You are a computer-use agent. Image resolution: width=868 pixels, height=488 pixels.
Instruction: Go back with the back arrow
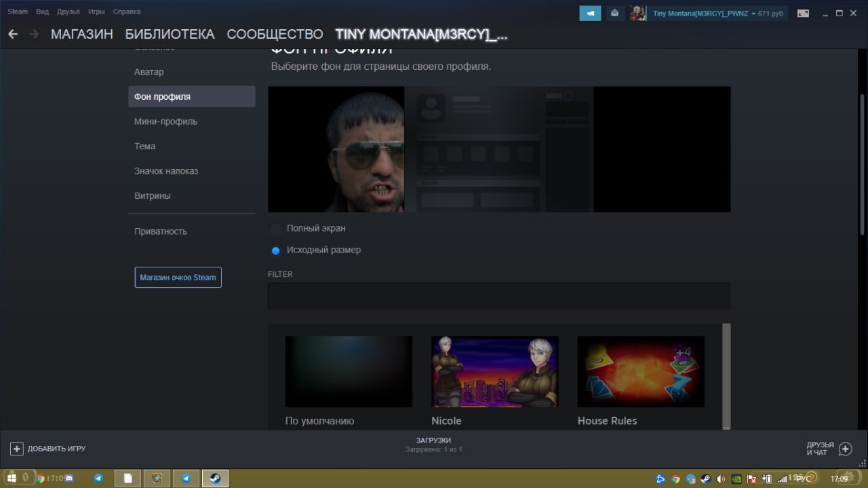13,34
